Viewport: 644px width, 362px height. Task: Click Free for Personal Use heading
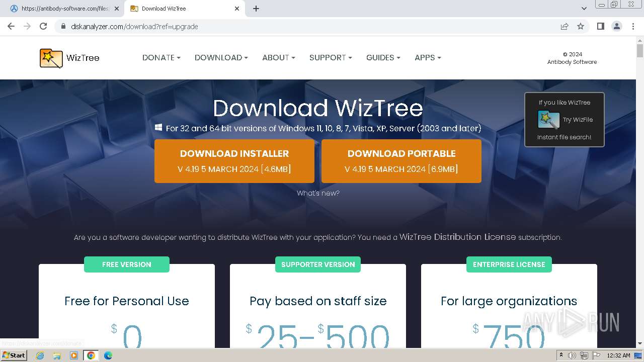tap(127, 301)
